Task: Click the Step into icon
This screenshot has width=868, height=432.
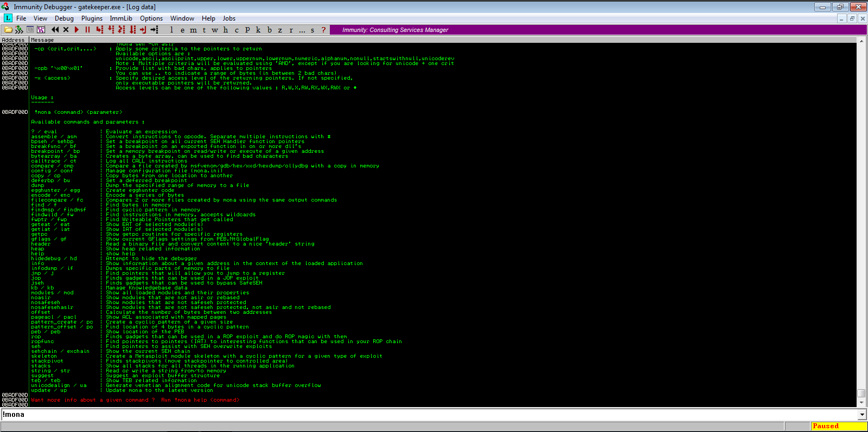Action: (99, 30)
